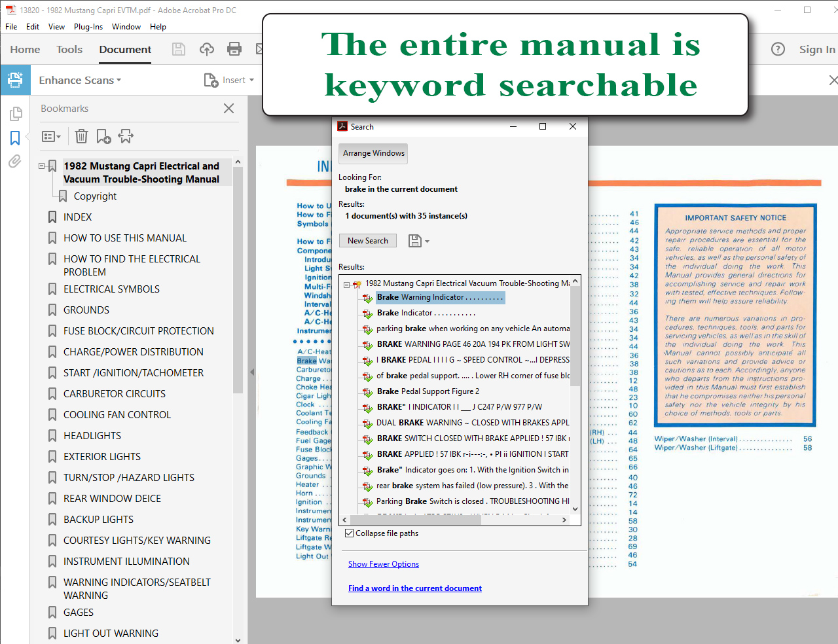Switch to the Tools tab
Image resolution: width=838 pixels, height=644 pixels.
[x=69, y=49]
